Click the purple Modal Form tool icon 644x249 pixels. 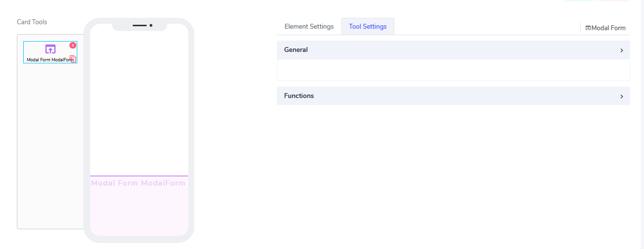click(50, 49)
